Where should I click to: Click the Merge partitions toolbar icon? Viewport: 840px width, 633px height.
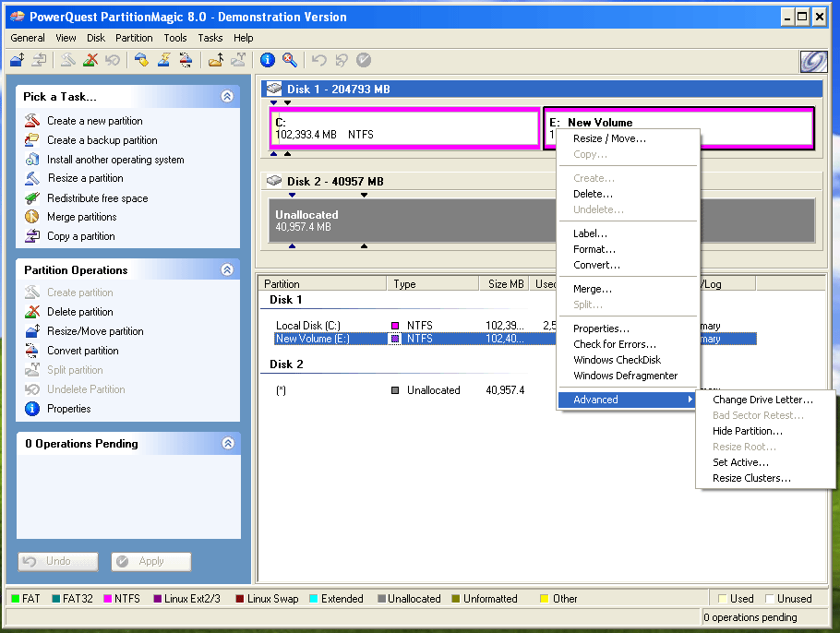[x=215, y=60]
